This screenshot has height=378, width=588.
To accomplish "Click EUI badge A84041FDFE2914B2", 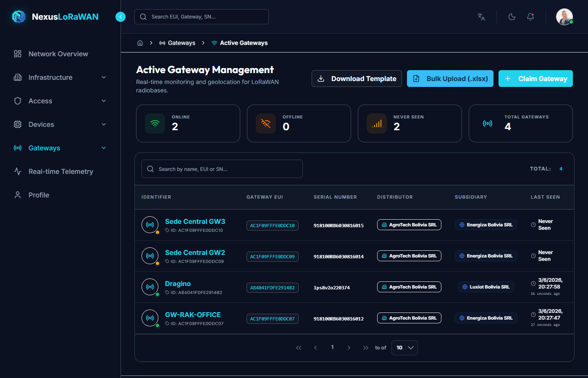I will coord(273,288).
